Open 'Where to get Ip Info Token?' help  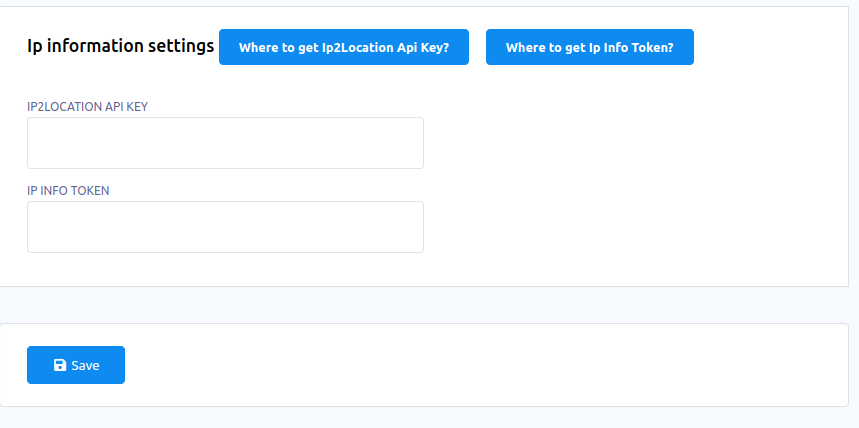[589, 47]
